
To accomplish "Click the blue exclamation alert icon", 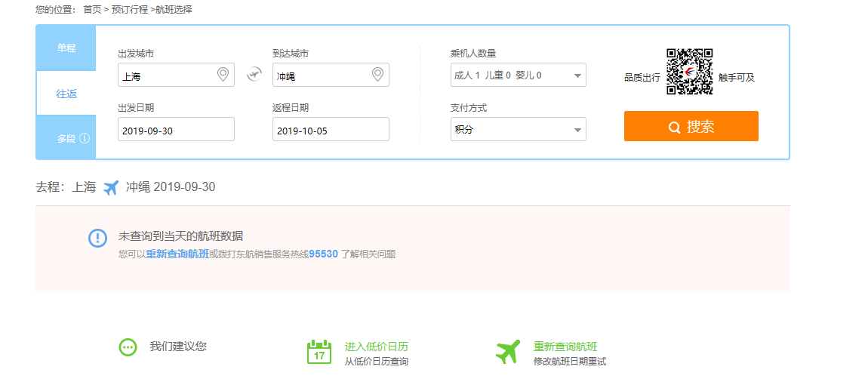I will pos(98,238).
